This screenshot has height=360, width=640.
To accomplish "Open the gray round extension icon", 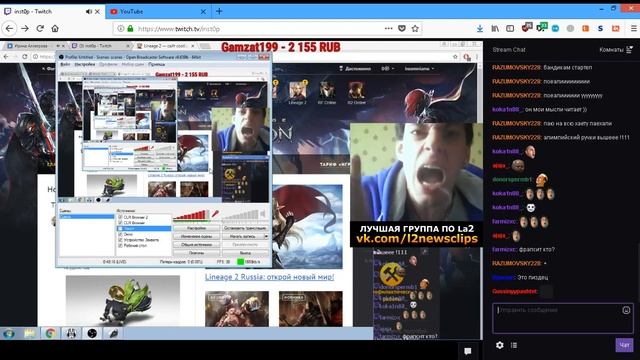I will (571, 29).
